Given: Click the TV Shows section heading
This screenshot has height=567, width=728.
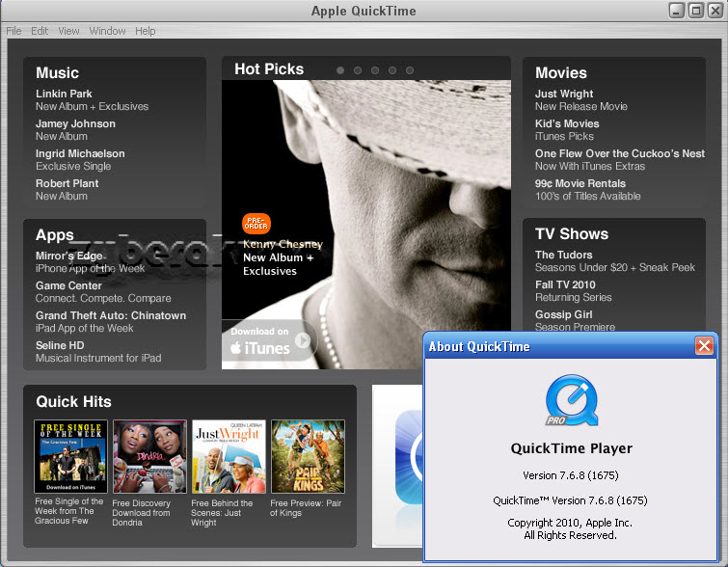Looking at the screenshot, I should coord(572,233).
